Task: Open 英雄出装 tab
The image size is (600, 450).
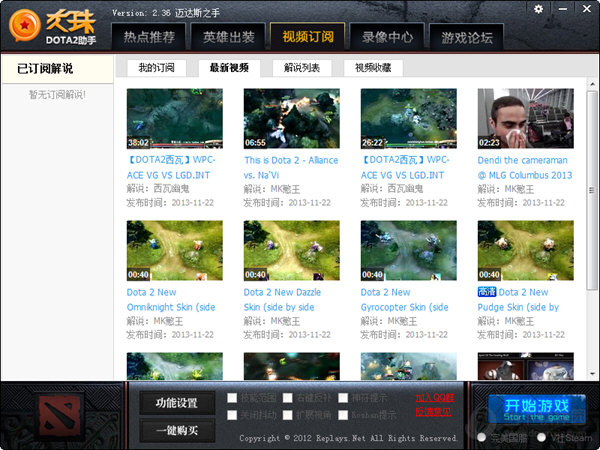Action: point(228,37)
